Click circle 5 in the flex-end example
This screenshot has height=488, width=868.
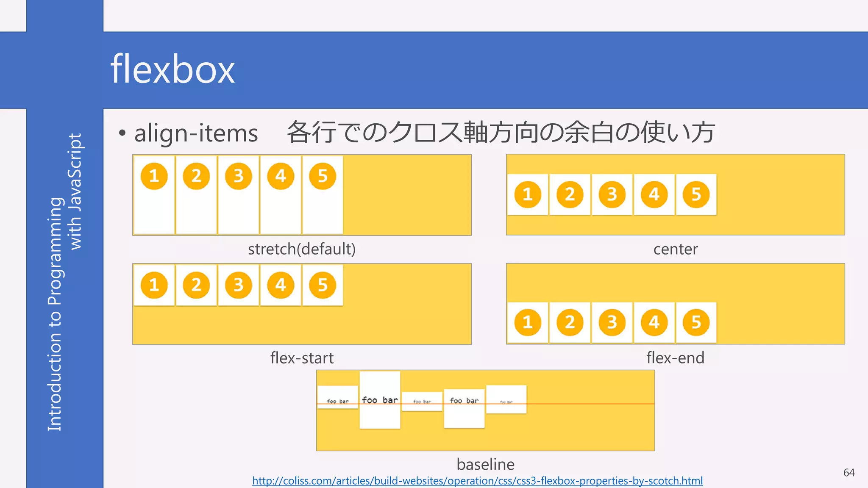point(696,322)
